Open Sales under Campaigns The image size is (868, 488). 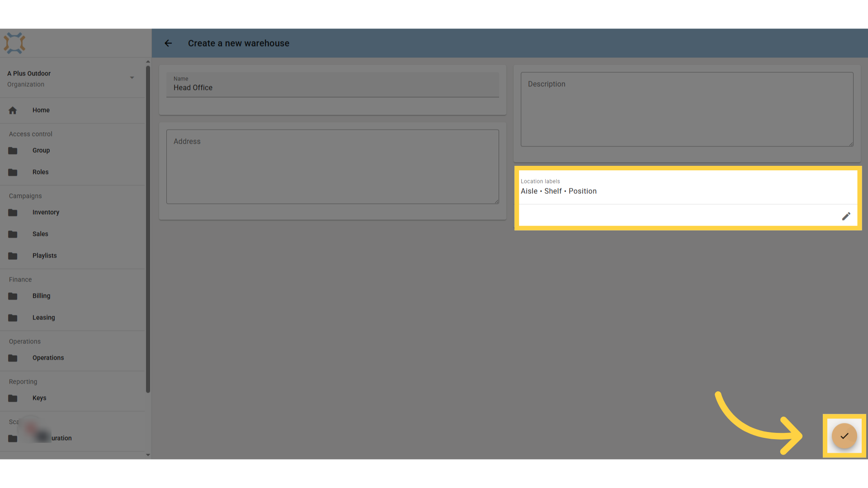click(x=72, y=234)
